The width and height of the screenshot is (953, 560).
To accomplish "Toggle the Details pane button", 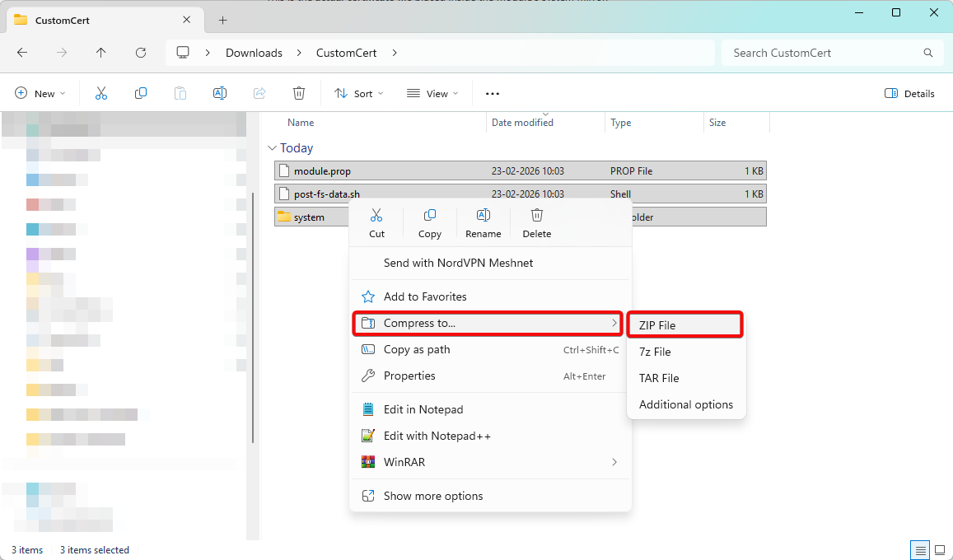I will click(x=909, y=94).
